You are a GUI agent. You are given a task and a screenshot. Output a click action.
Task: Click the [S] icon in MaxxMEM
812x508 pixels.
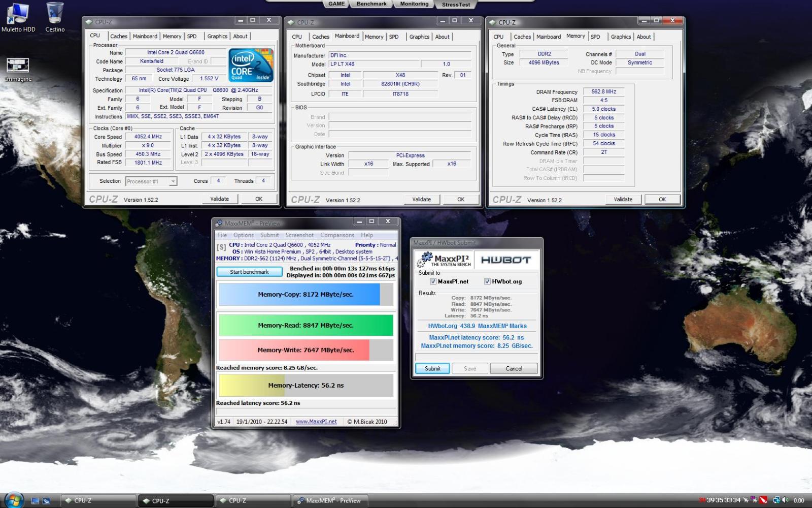click(x=221, y=247)
